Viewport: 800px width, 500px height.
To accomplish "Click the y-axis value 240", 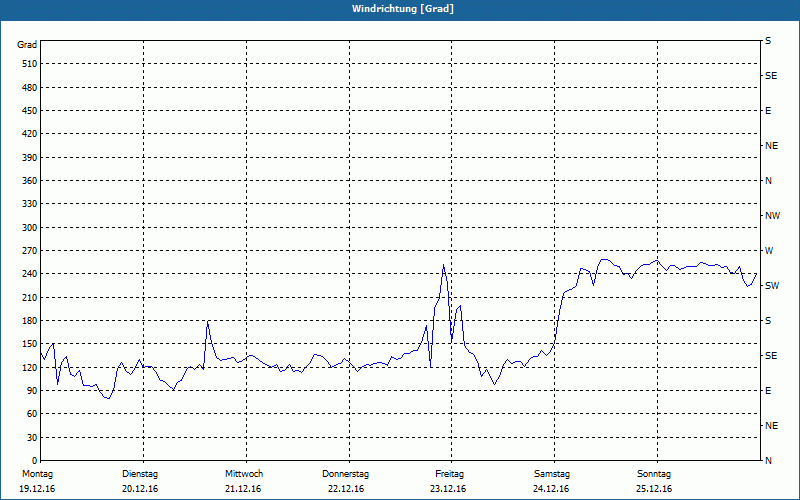I will click(29, 273).
